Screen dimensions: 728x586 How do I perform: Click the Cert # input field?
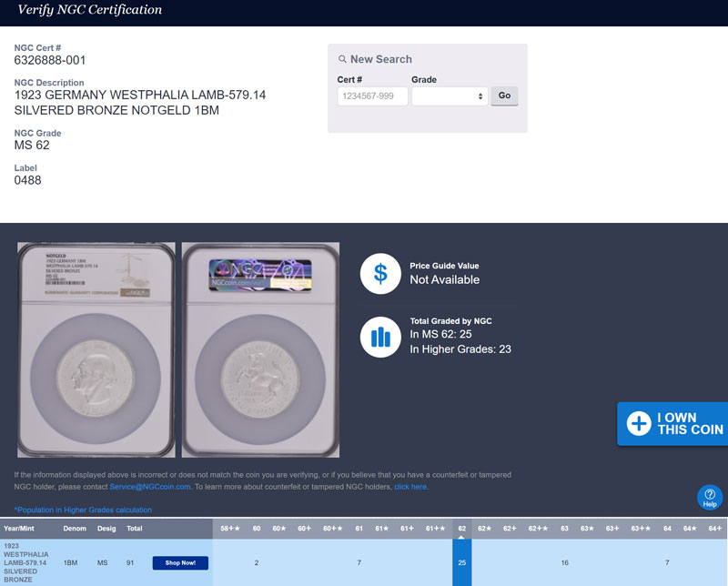click(x=372, y=96)
